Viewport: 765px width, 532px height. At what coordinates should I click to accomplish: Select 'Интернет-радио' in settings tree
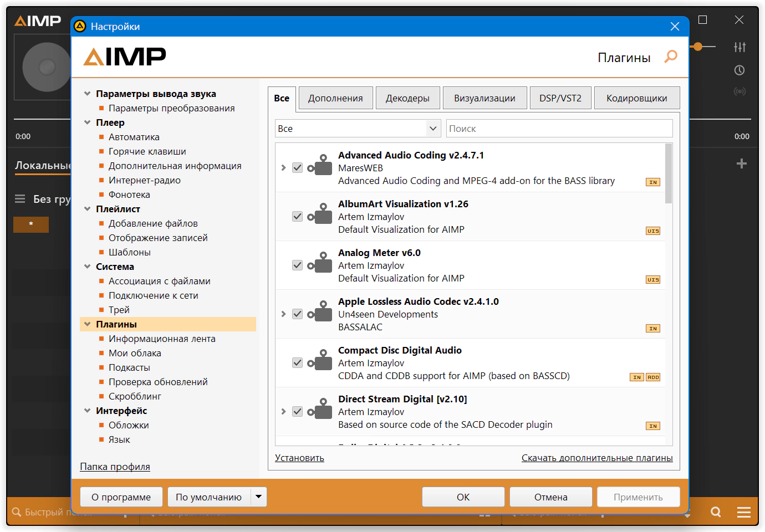[x=145, y=180]
